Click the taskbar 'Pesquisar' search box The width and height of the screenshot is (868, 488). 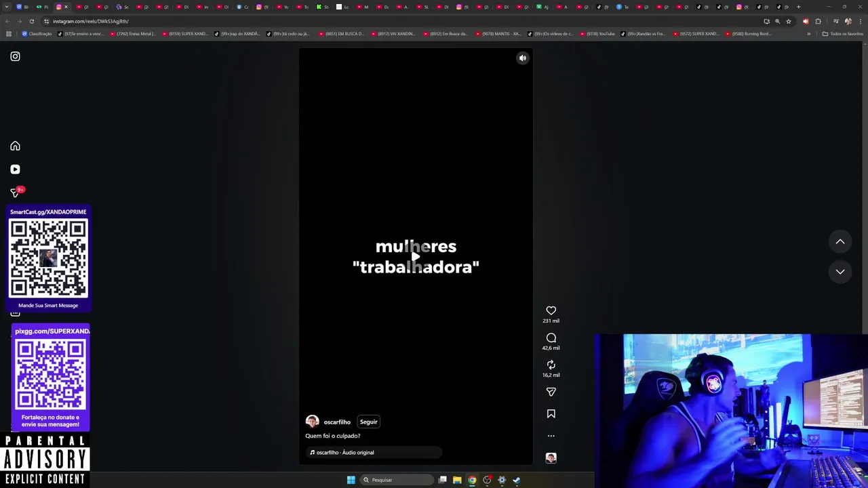pos(397,480)
